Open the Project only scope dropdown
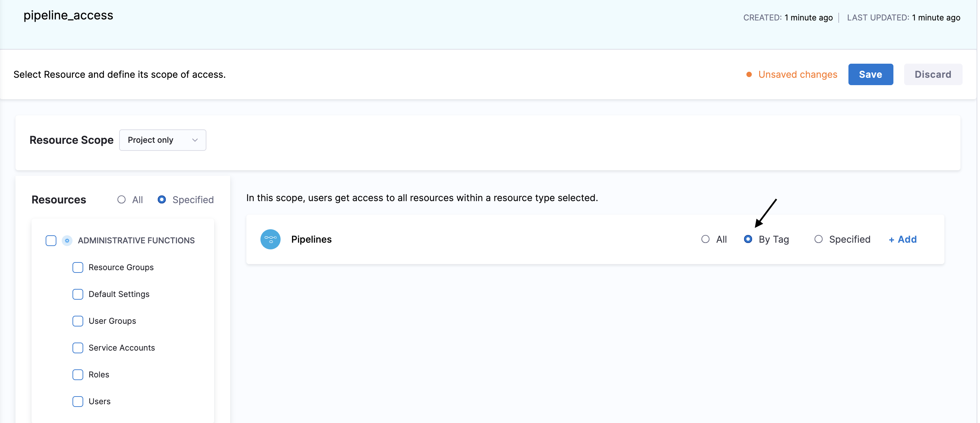The image size is (980, 423). coord(162,140)
